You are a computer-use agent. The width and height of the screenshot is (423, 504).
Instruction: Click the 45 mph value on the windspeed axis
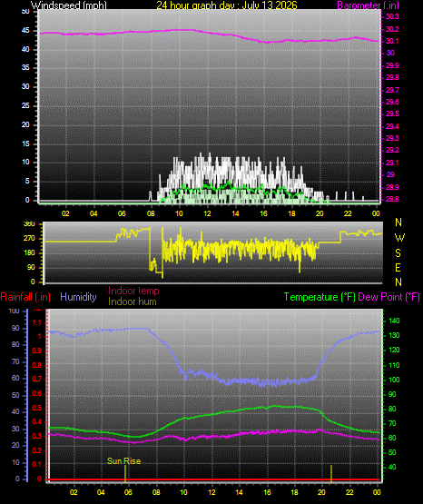pos(25,31)
